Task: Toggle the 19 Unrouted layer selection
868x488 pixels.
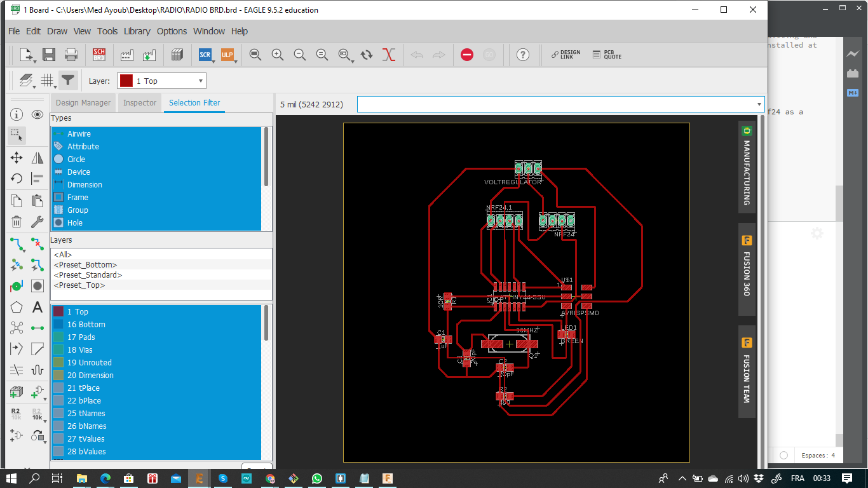Action: (89, 363)
